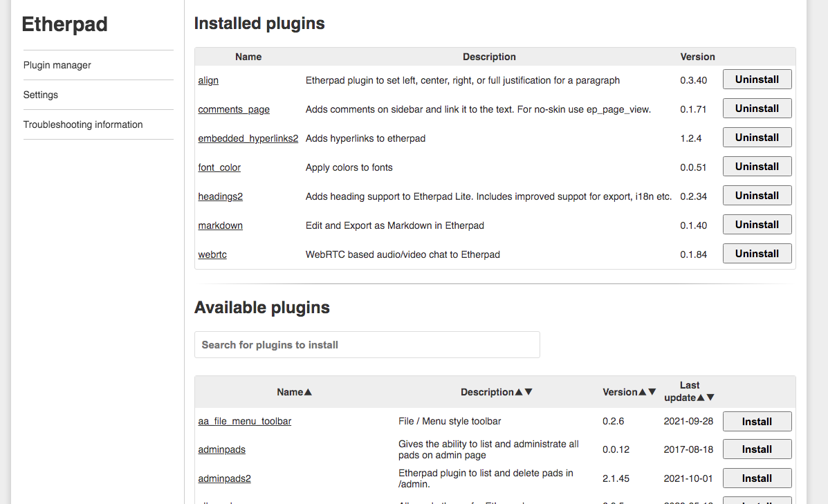Uninstall the font_color plugin
This screenshot has width=828, height=504.
[x=757, y=166]
